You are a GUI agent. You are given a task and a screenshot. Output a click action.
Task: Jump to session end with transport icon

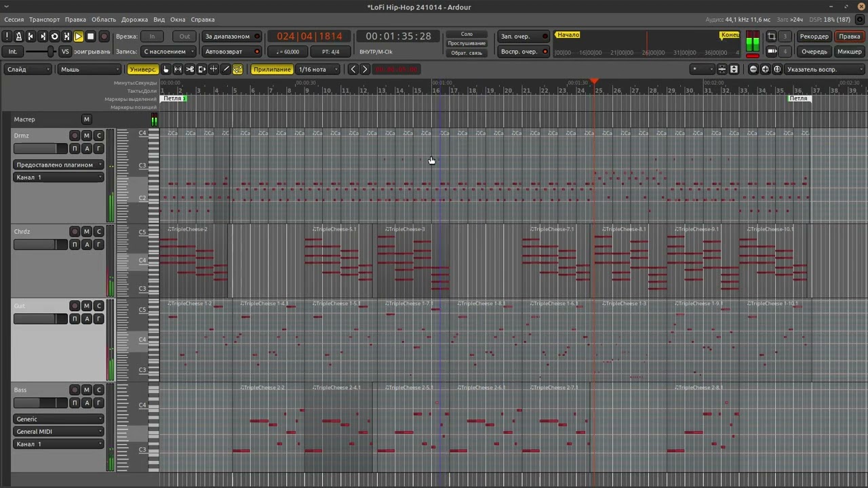click(x=43, y=37)
